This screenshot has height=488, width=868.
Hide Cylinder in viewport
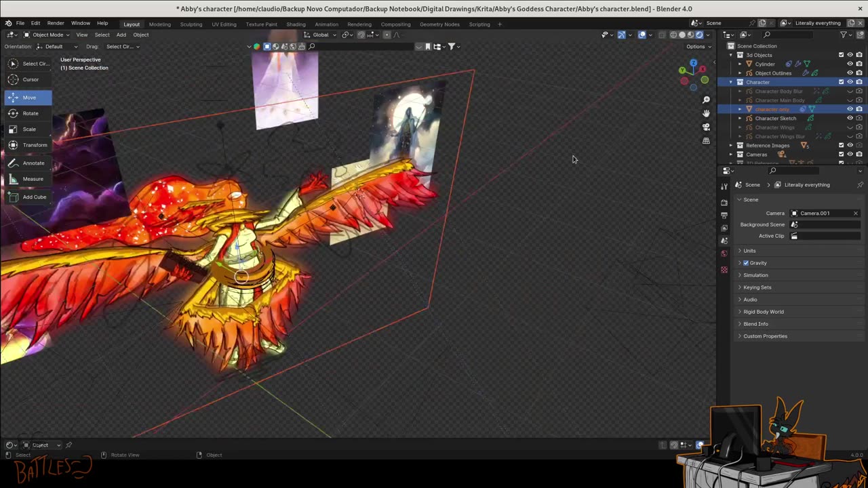[850, 64]
